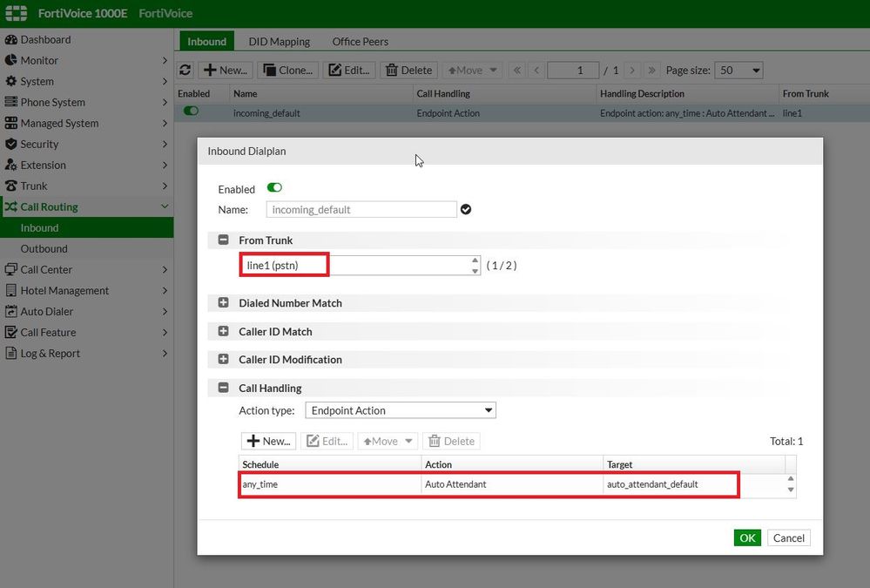Open the Office Peers tab
870x588 pixels.
pos(360,41)
